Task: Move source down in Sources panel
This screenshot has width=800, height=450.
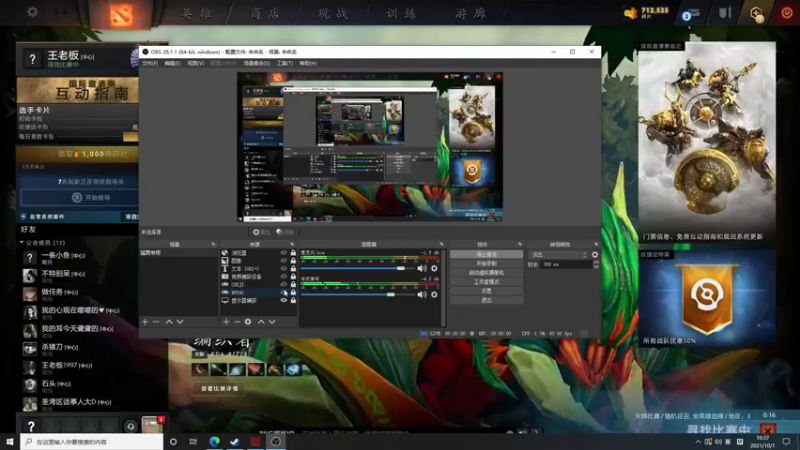Action: coord(272,322)
